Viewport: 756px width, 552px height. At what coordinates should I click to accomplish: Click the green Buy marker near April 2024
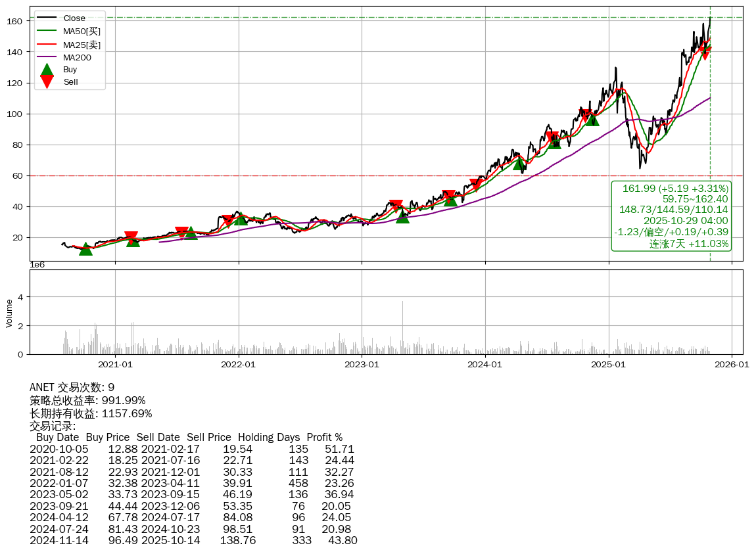pyautogui.click(x=519, y=164)
